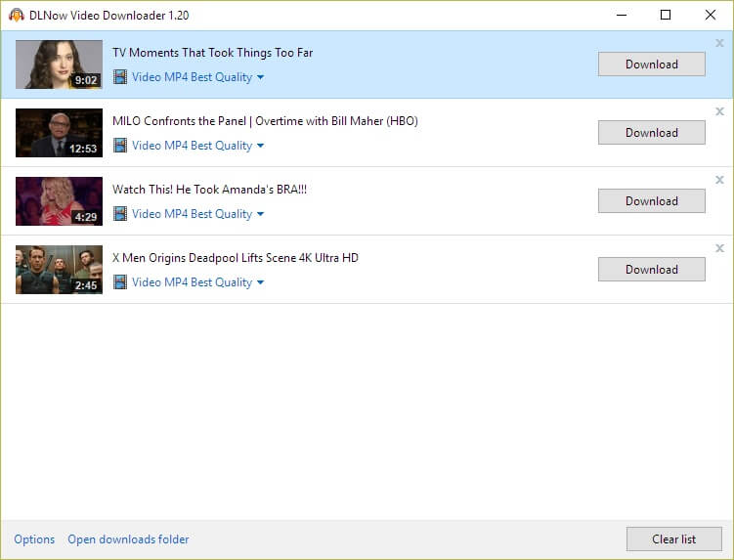Minimize the DLNow window
The height and width of the screenshot is (560, 734).
coord(622,15)
